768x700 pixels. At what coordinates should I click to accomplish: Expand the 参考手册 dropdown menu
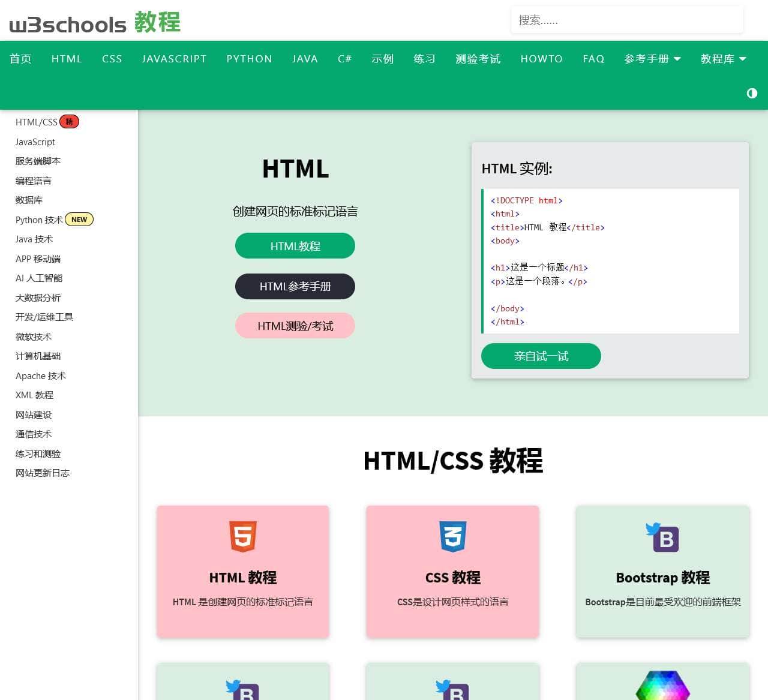click(652, 59)
